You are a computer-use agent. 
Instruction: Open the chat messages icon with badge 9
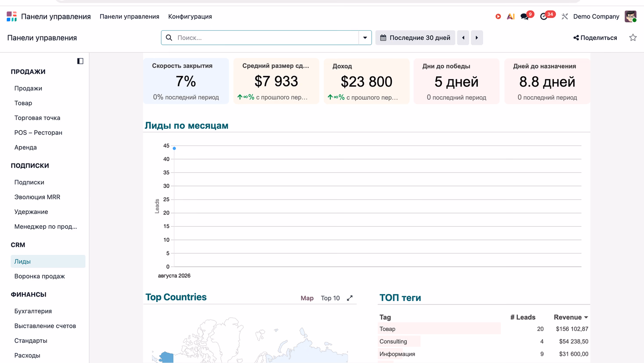point(525,17)
